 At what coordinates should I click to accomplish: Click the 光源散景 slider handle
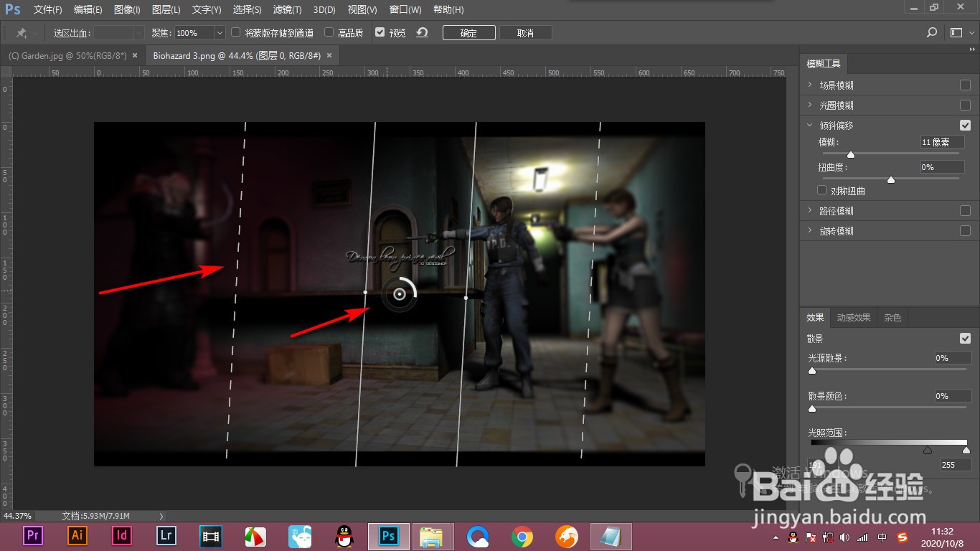[812, 371]
